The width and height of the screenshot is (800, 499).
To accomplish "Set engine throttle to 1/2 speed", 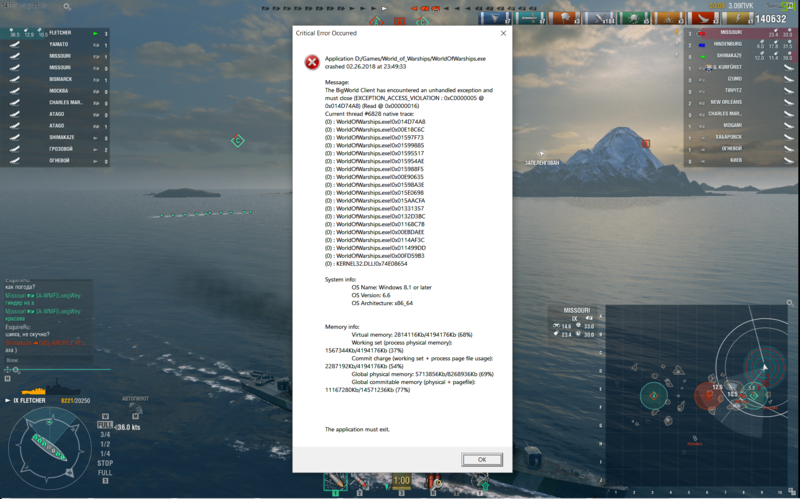I will [x=104, y=444].
